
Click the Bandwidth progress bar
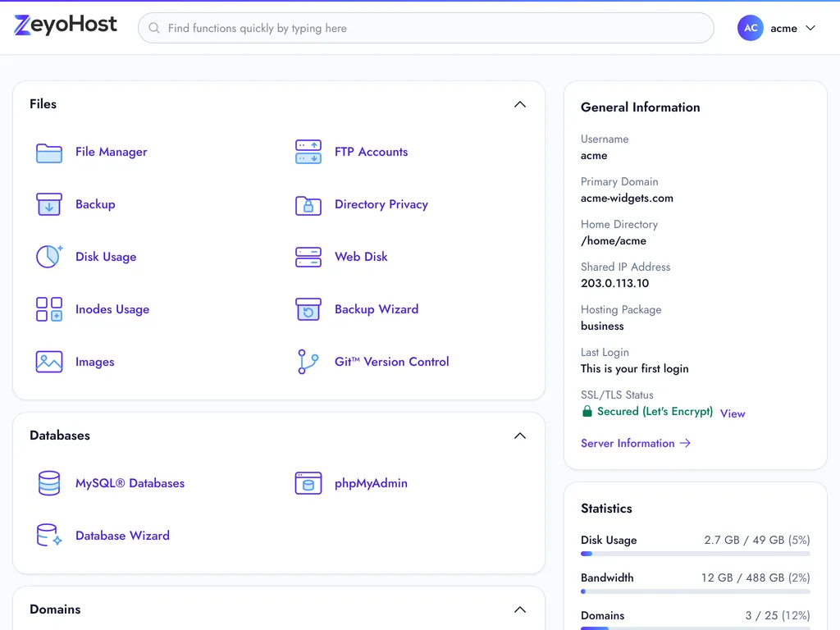pyautogui.click(x=696, y=591)
